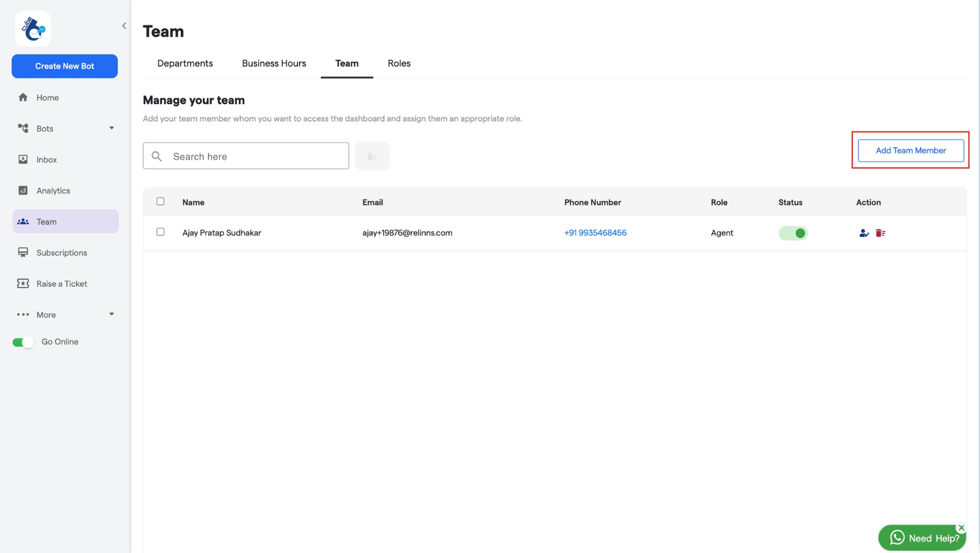
Task: Click the Home house icon
Action: [x=23, y=98]
